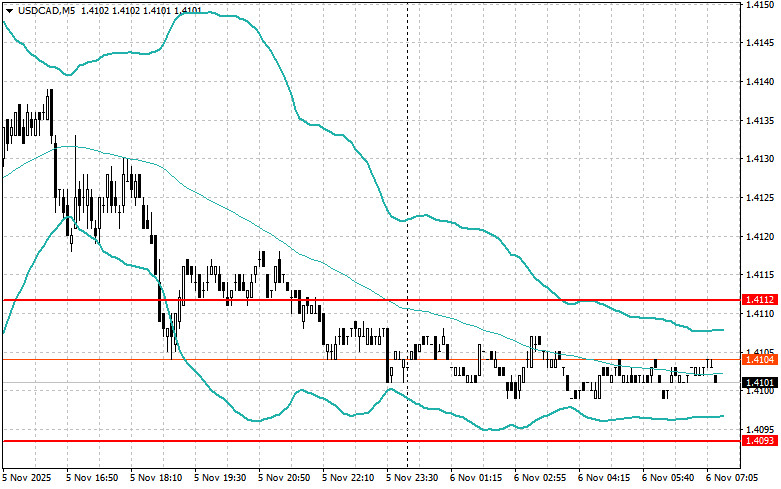Click the 5 Nov 16:50 time label
This screenshot has width=781, height=489.
(x=92, y=478)
